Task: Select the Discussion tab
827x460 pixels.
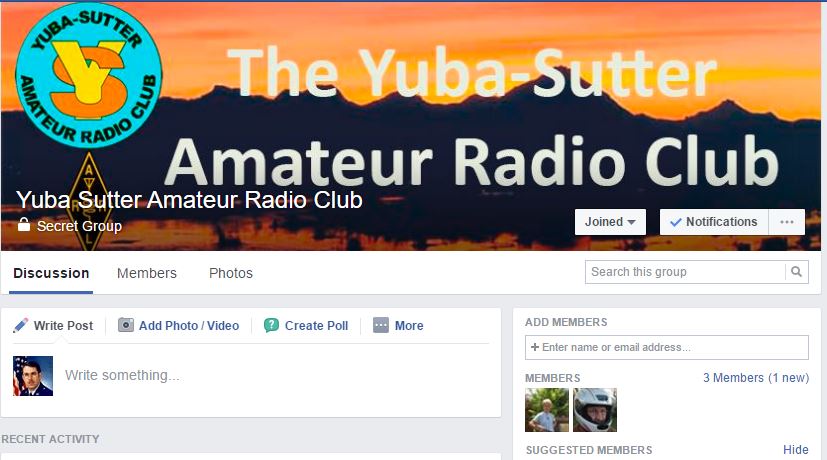Action: [51, 273]
